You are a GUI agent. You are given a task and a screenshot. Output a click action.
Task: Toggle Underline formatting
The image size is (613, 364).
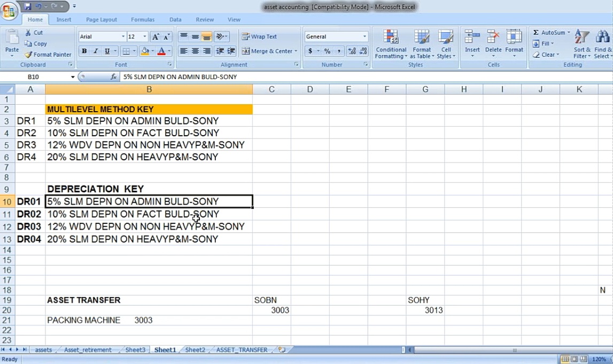coord(107,51)
